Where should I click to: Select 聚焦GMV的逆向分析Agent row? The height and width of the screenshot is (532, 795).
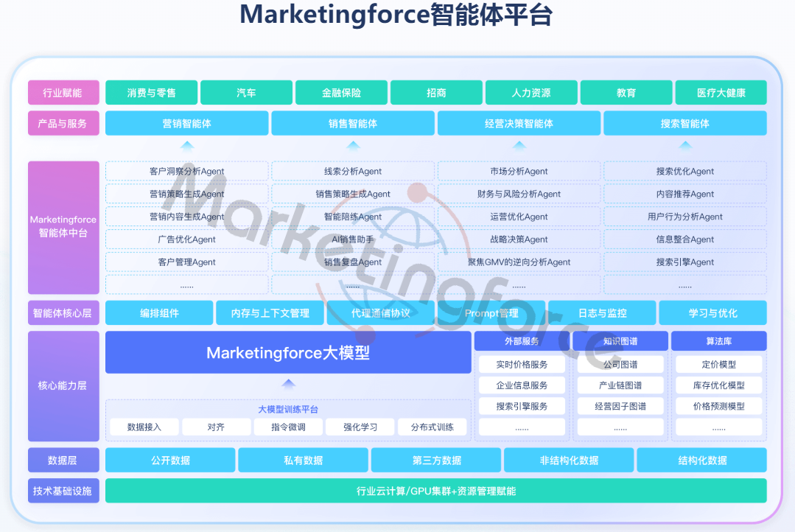[519, 262]
